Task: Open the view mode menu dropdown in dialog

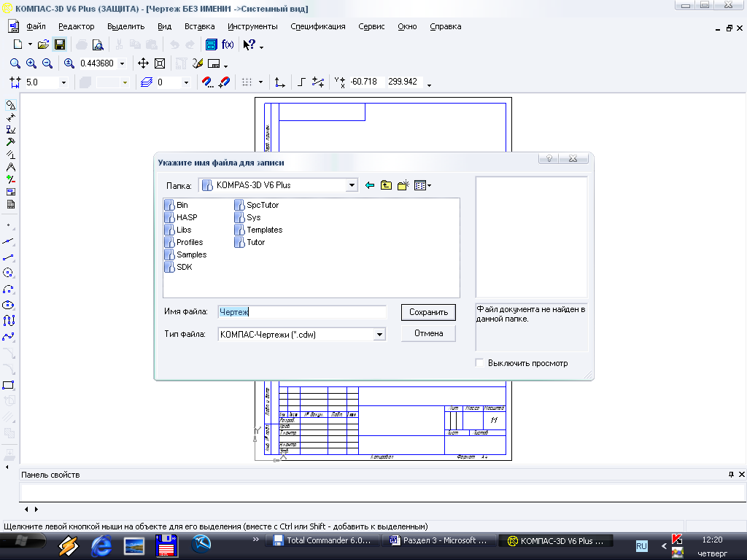Action: click(x=422, y=185)
